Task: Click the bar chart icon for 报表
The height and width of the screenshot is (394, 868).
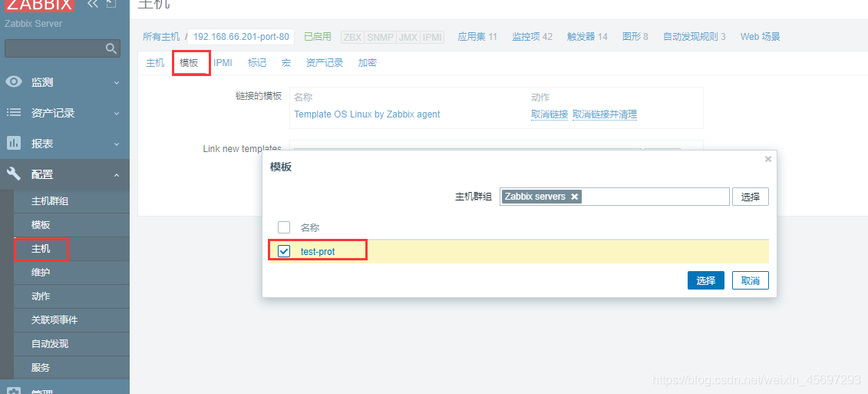Action: [13, 143]
